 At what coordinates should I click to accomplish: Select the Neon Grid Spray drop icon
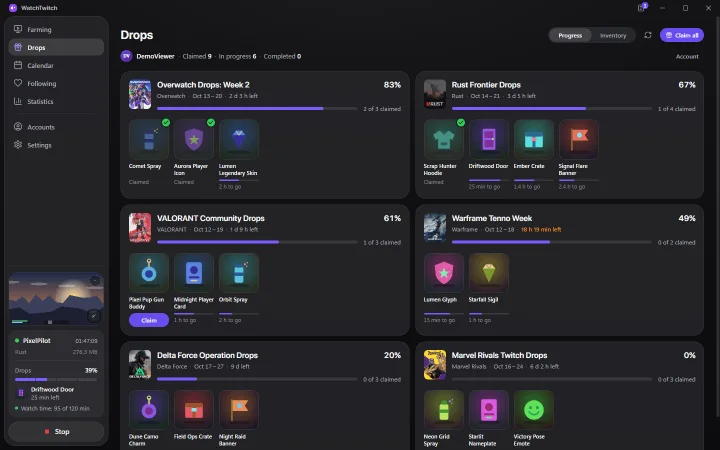[444, 410]
